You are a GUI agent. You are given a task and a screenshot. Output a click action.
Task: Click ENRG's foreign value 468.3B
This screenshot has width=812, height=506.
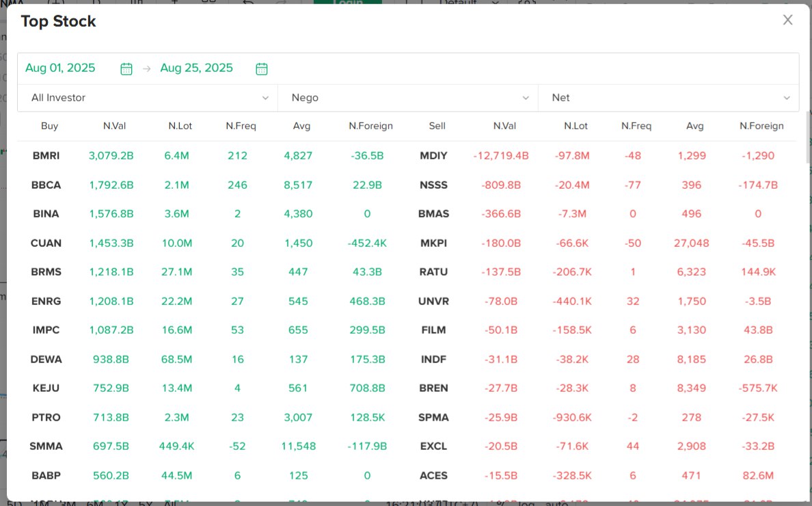[367, 301]
